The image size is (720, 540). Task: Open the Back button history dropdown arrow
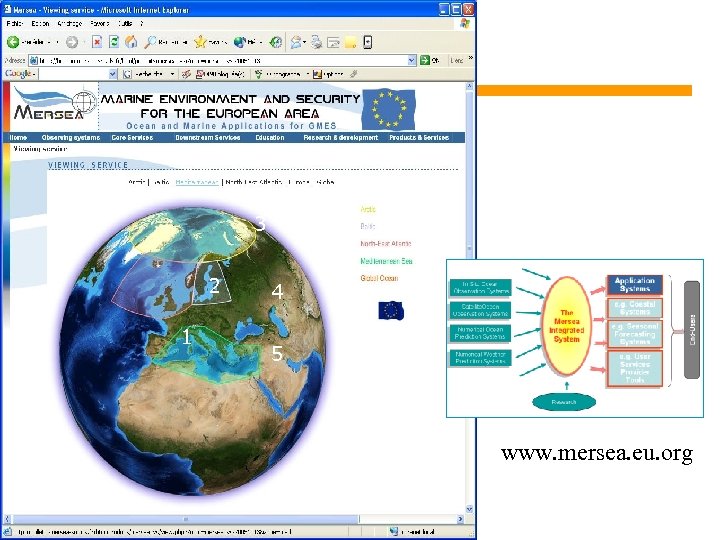57,42
